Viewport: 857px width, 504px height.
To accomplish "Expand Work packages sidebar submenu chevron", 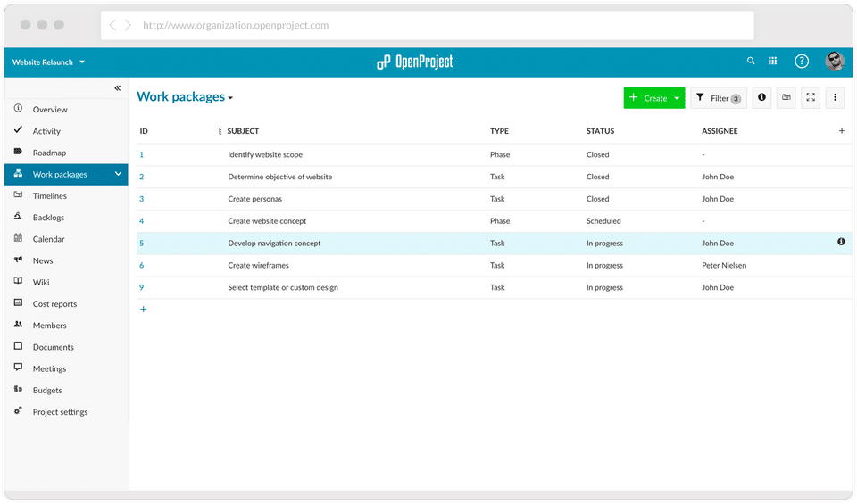I will (x=118, y=174).
